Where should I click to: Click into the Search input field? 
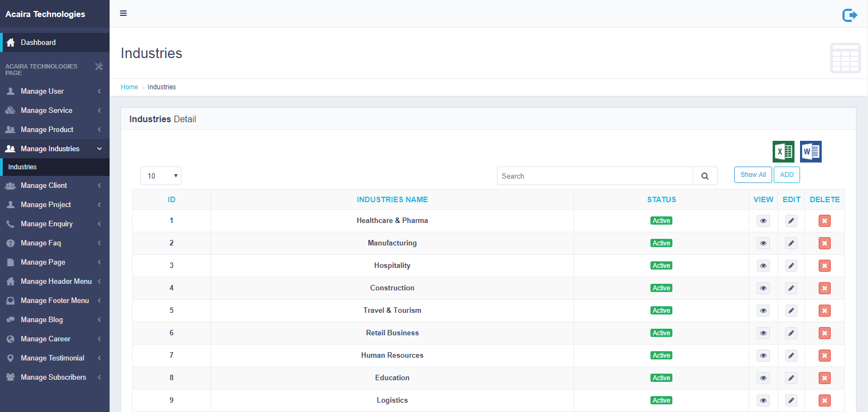(x=595, y=176)
